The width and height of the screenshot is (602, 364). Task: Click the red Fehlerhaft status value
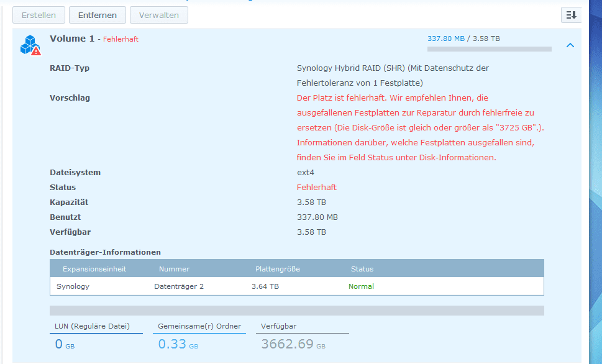[317, 188]
